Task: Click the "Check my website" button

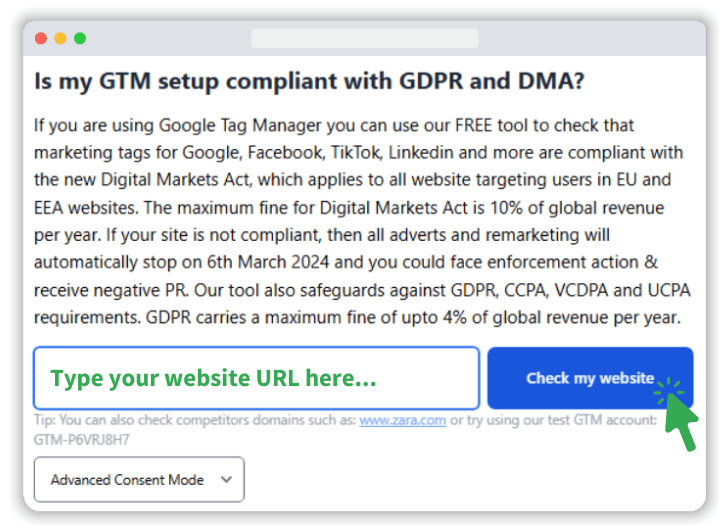Action: (589, 378)
